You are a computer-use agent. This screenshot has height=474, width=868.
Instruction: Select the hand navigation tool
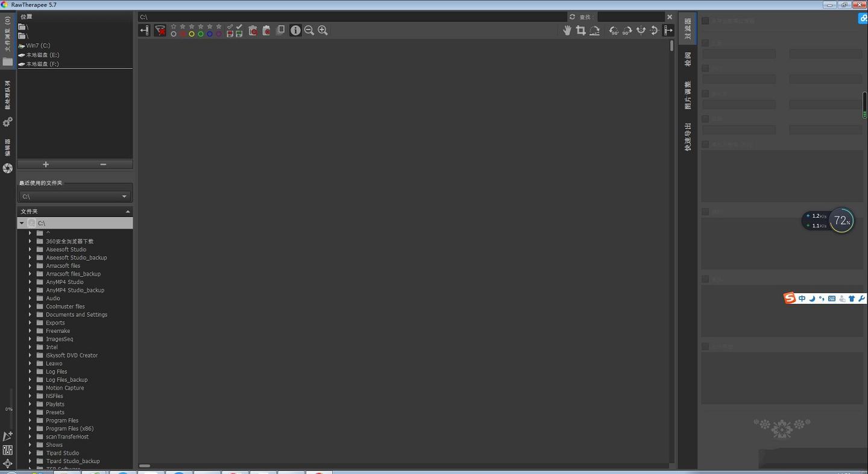[567, 30]
